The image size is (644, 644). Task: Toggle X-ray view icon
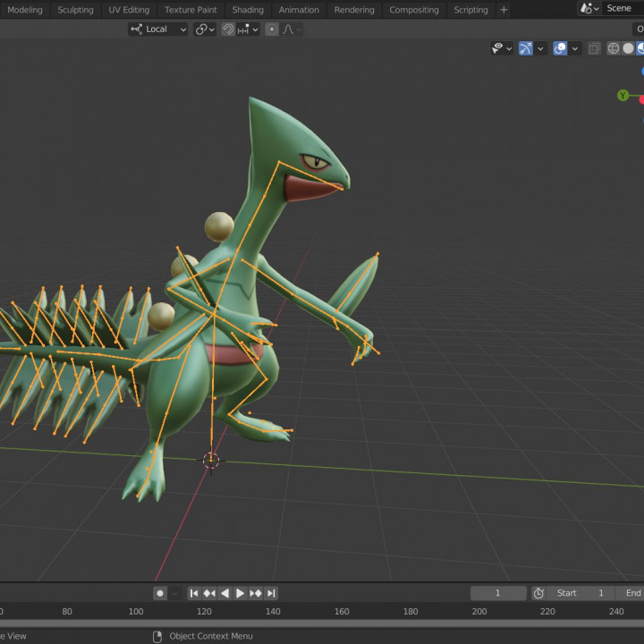coord(595,48)
